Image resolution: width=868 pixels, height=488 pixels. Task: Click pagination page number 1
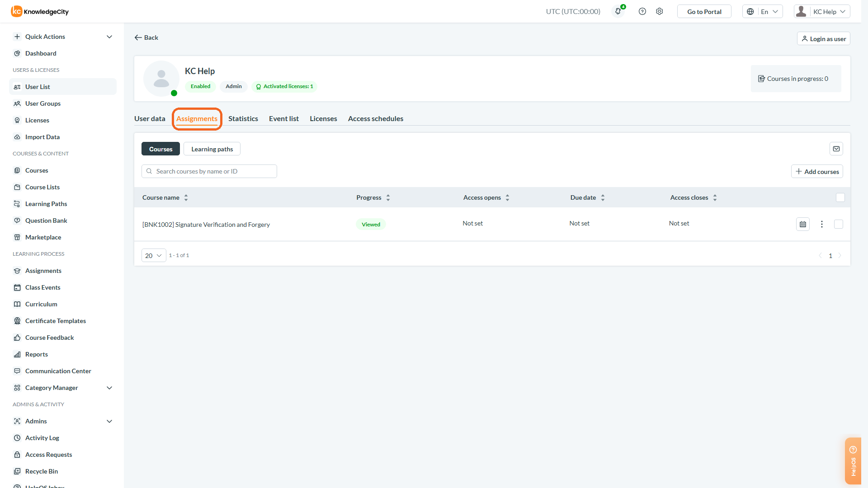pos(830,256)
